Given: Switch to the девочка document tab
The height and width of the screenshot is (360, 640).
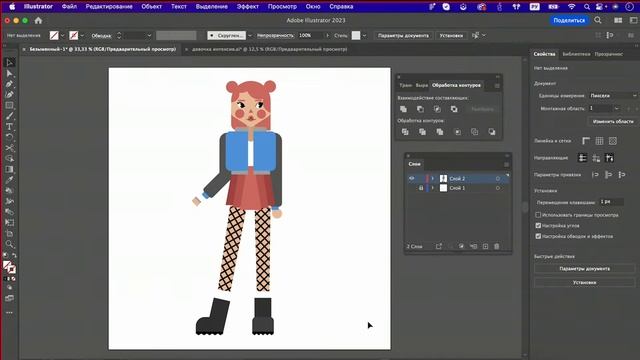Looking at the screenshot, I should (x=269, y=49).
